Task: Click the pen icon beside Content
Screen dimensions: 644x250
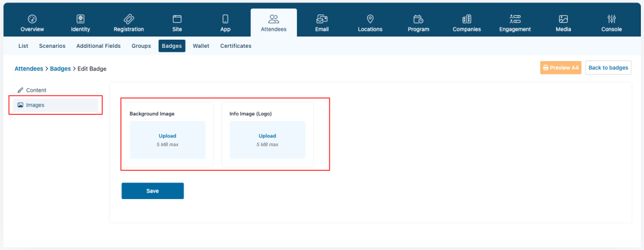Action: tap(20, 90)
